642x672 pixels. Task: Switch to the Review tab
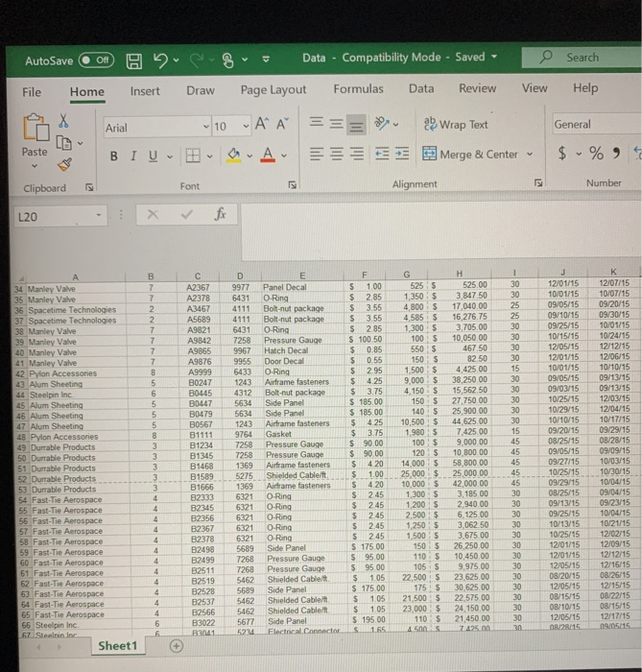coord(478,88)
